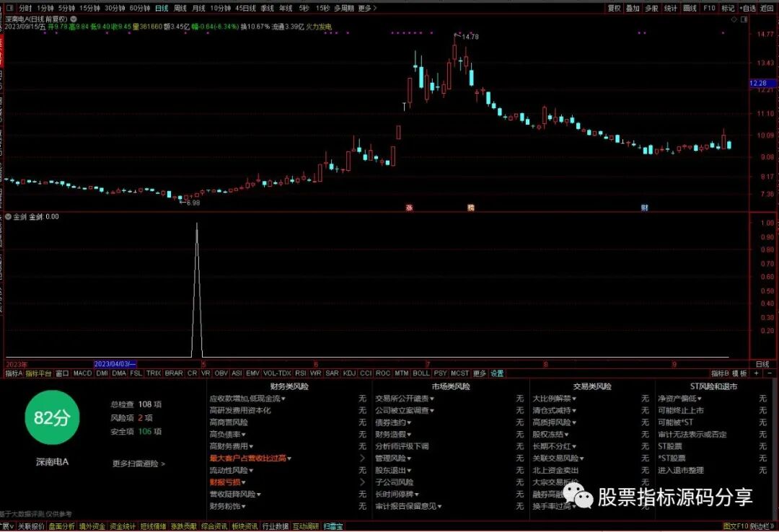The height and width of the screenshot is (532, 779).
Task: Click 图文F10 in bottom-right
Action: point(735,526)
